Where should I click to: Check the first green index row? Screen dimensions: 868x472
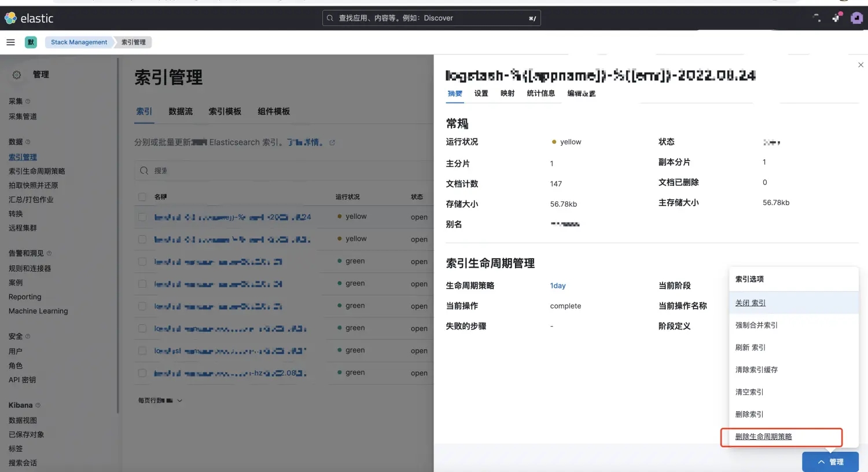(142, 262)
